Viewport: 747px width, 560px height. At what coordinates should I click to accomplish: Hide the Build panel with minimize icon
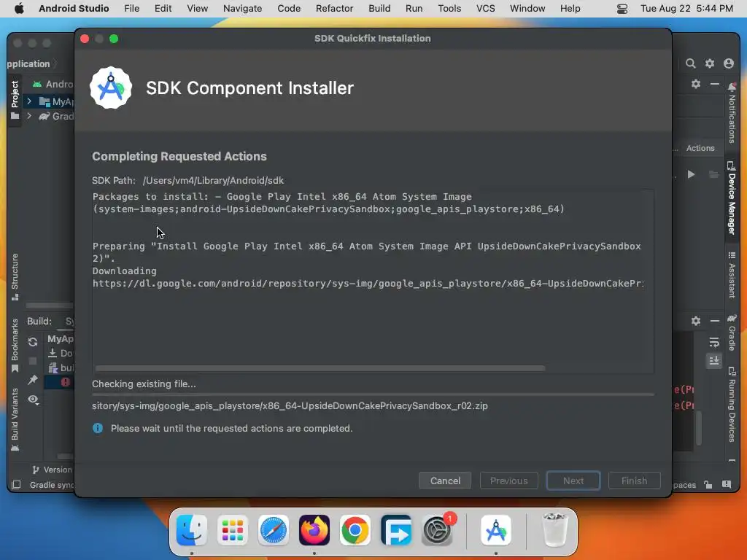[715, 321]
